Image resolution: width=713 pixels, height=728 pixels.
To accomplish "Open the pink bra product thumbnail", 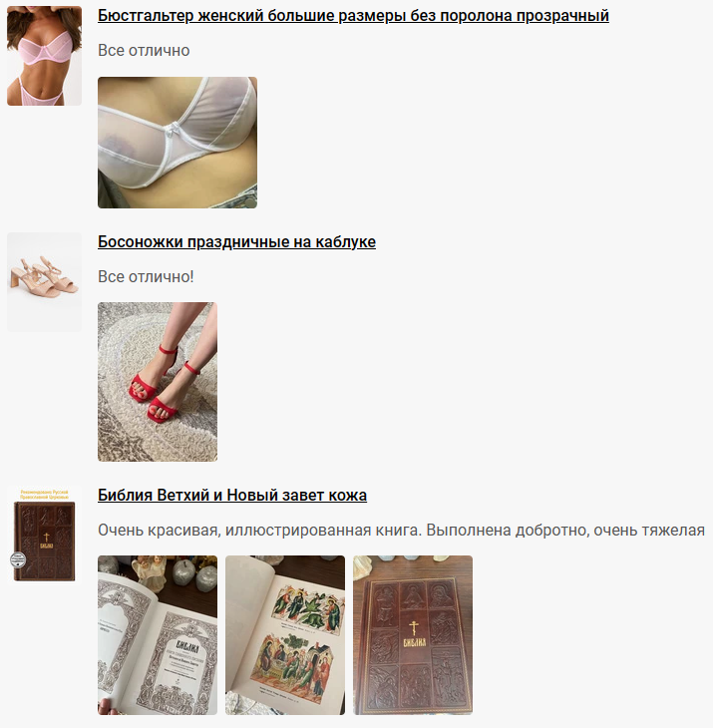I will pos(44,56).
